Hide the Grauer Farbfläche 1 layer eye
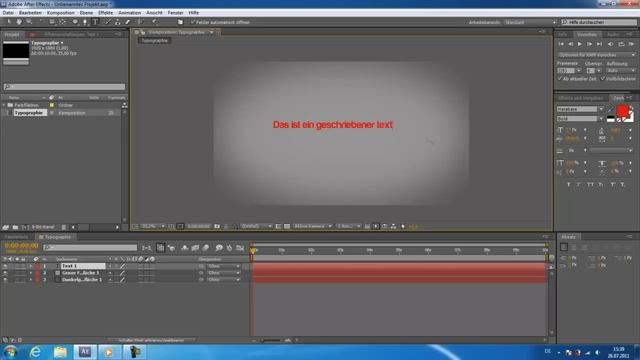This screenshot has width=640, height=360. pos(5,273)
